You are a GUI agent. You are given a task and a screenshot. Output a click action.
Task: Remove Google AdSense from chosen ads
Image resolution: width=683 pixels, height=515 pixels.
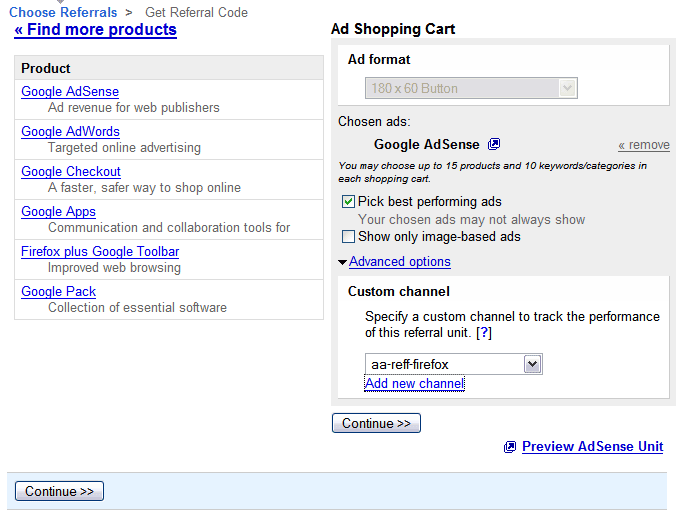pyautogui.click(x=644, y=145)
